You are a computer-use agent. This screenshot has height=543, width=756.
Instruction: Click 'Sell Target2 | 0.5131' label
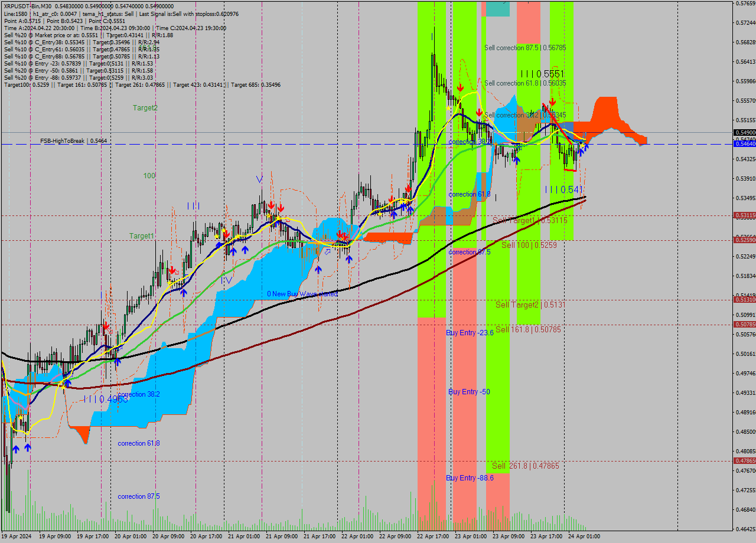[530, 305]
